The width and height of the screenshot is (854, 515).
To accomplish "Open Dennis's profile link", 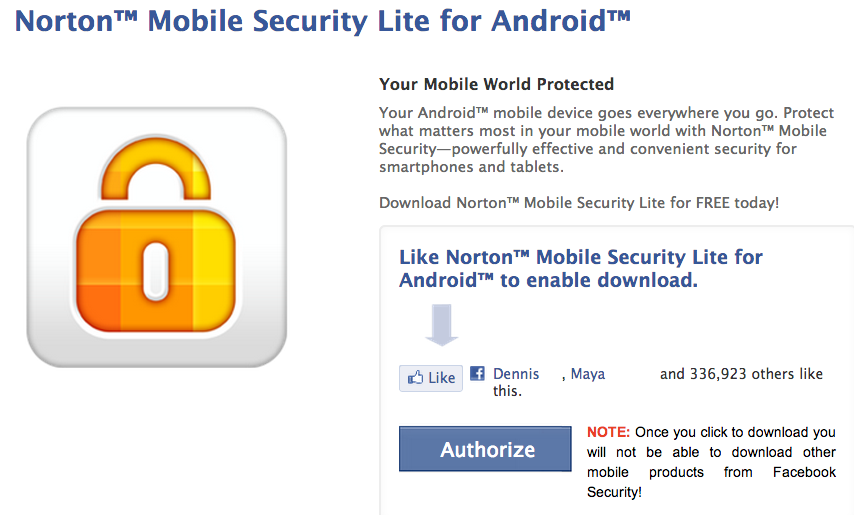I will point(516,374).
